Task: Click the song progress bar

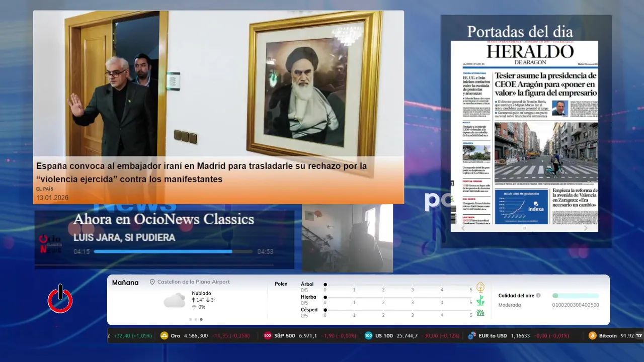Action: point(173,251)
